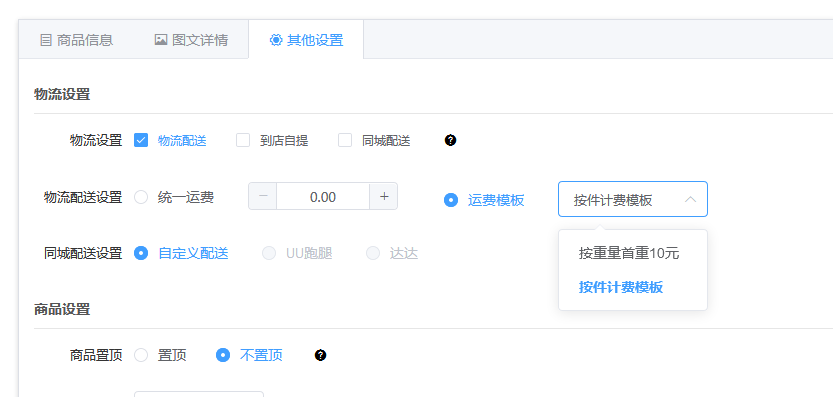Click the 0.00 shipping fee input
Viewport: 833px width, 397px height.
coord(323,197)
